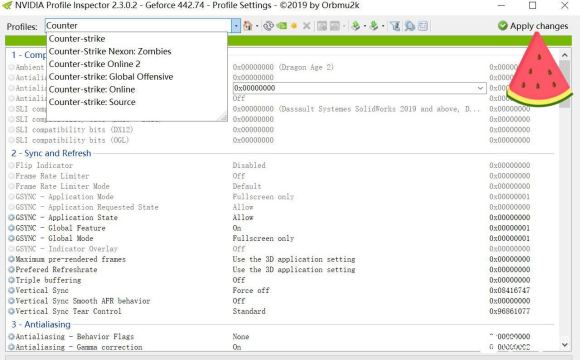
Task: Click the Disabled value of Flip Indicator
Action: point(249,165)
